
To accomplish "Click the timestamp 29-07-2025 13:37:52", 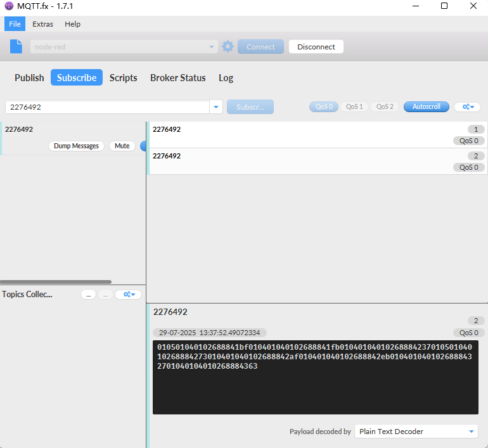I will 209,333.
